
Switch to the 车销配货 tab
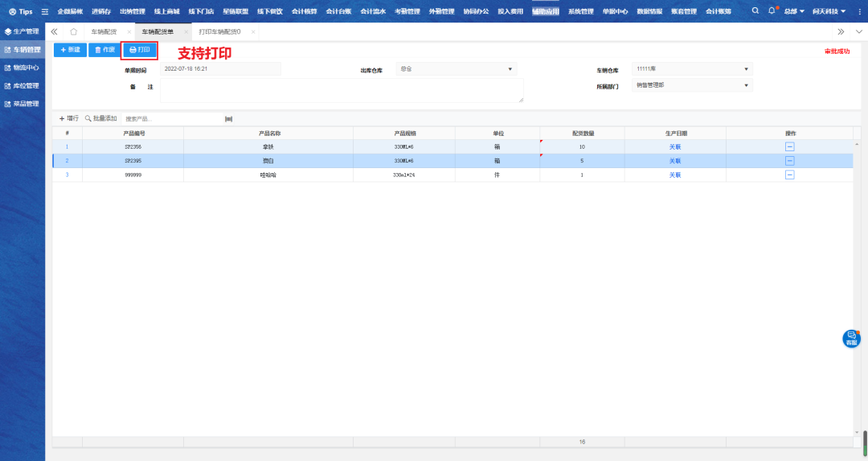pos(103,31)
